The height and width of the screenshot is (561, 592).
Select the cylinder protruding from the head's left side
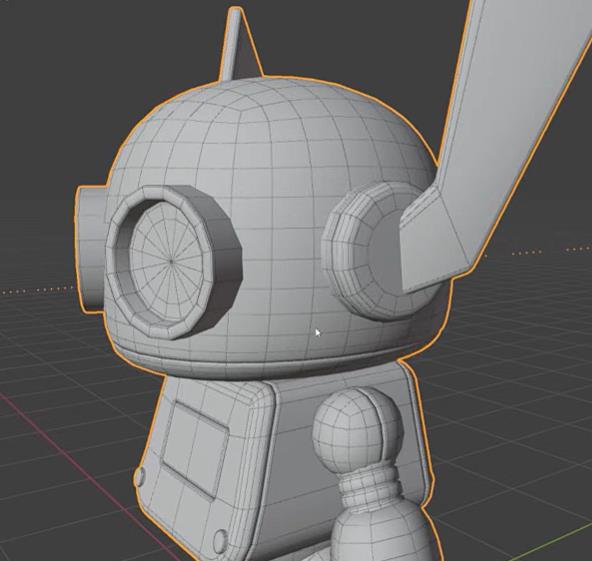(90, 249)
